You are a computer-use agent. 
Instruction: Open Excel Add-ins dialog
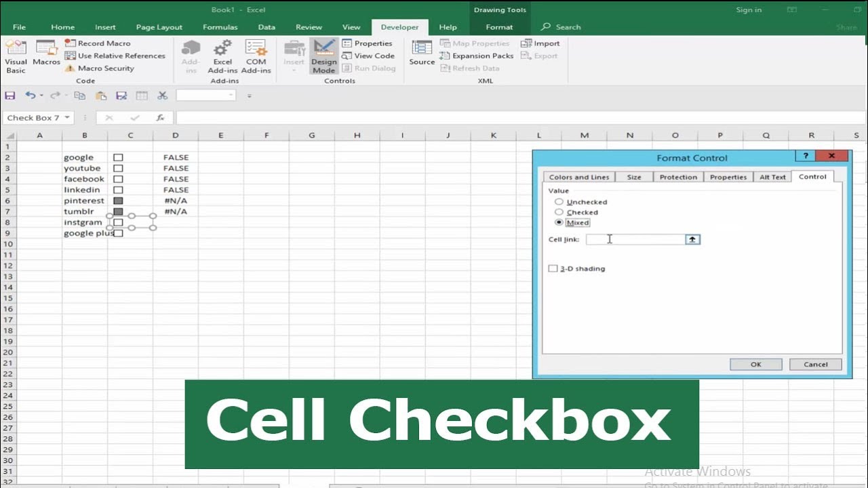(222, 56)
